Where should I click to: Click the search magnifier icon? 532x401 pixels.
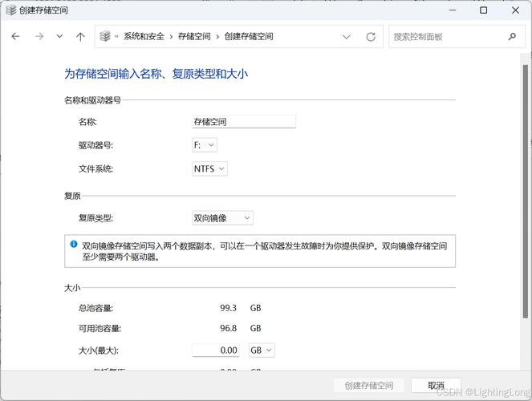click(x=512, y=37)
